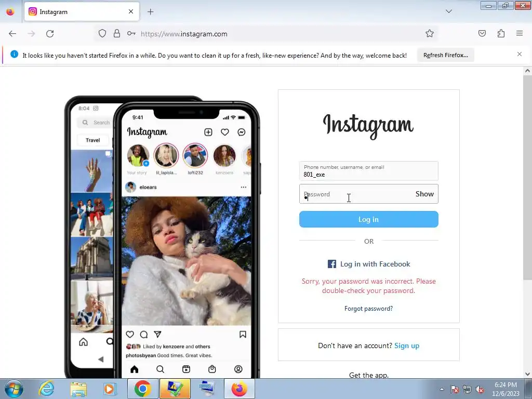Click the share paper plane icon
Viewport: 532px width, 399px height.
click(157, 335)
